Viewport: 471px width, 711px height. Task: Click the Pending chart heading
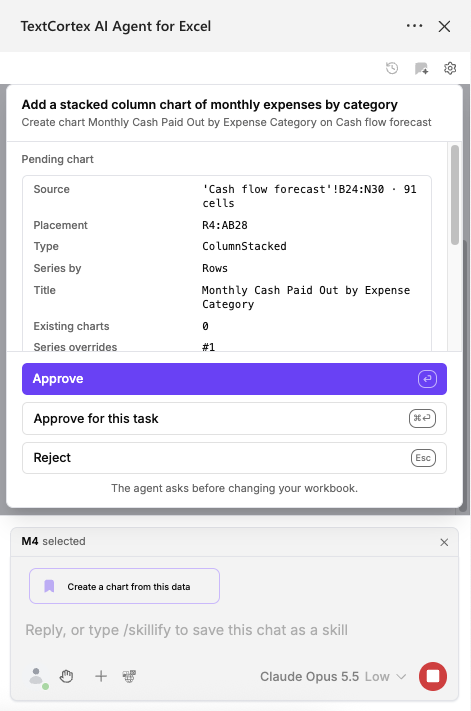click(x=58, y=159)
